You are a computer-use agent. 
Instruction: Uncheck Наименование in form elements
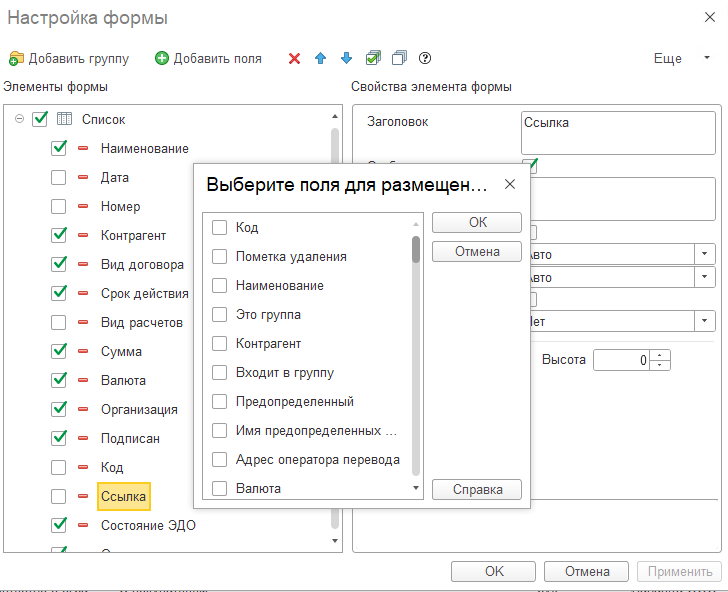coord(59,148)
